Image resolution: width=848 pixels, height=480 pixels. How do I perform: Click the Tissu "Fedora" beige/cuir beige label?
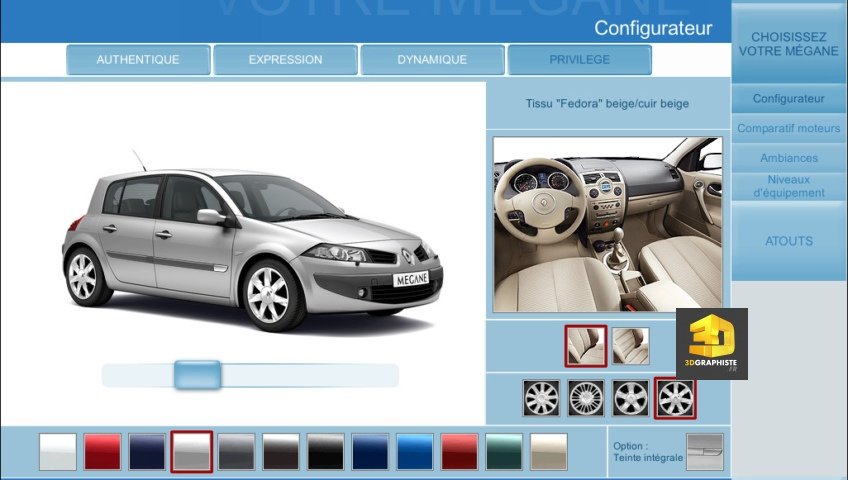607,104
